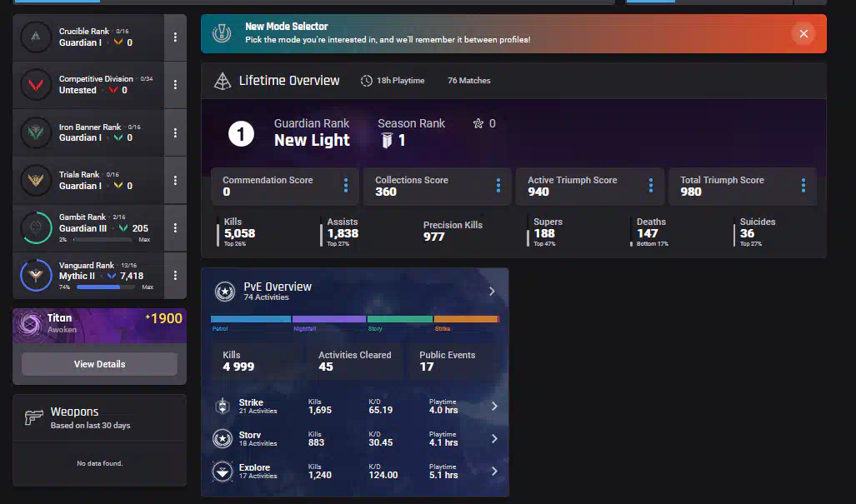Viewport: 856px width, 504px height.
Task: Click the PvE Overview star emblem icon
Action: (224, 292)
